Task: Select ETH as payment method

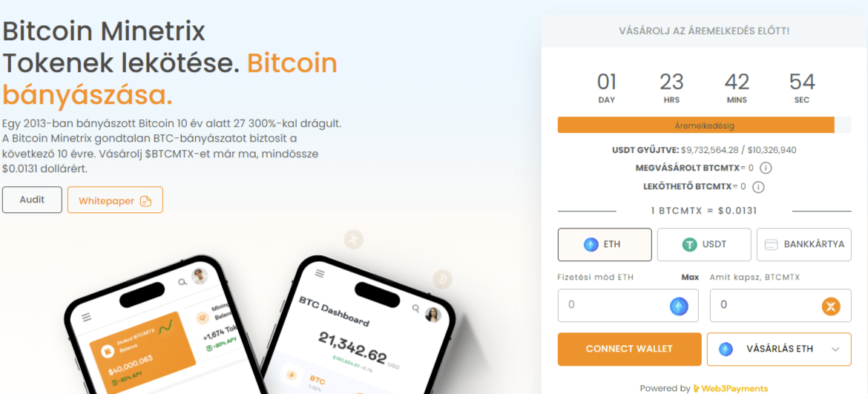Action: pos(605,244)
